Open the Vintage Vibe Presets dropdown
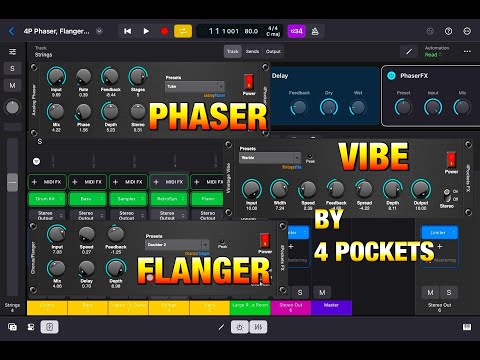Image resolution: width=480 pixels, height=360 pixels. [x=270, y=157]
